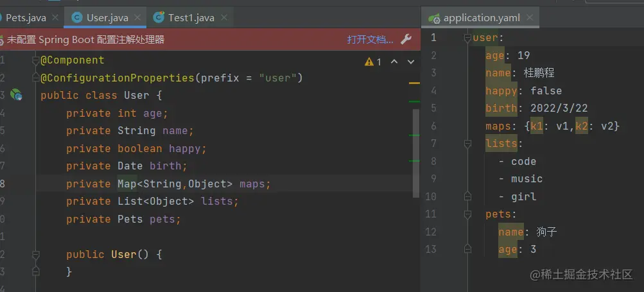The height and width of the screenshot is (292, 644).
Task: Go to the next highlighted problem arrow
Action: [411, 62]
